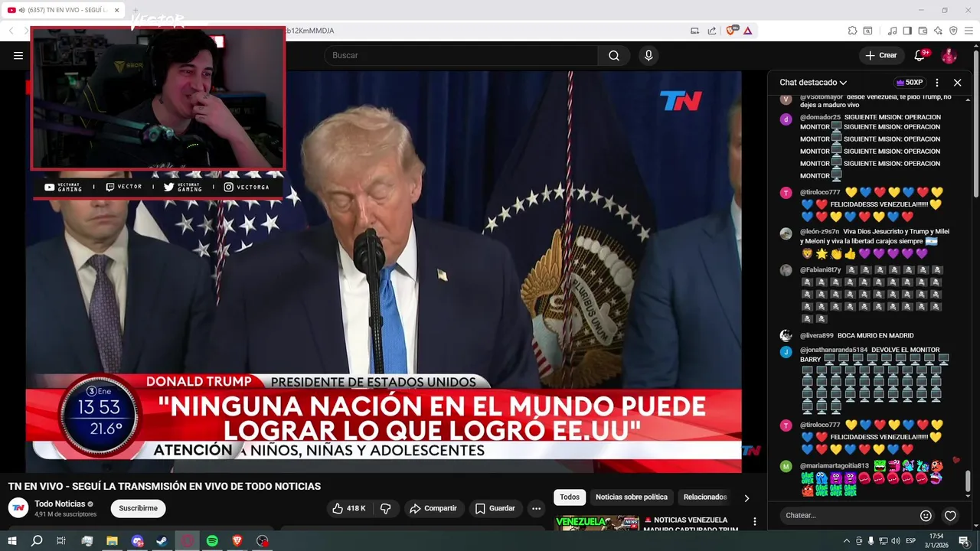Select the Todos filter chip

click(570, 497)
